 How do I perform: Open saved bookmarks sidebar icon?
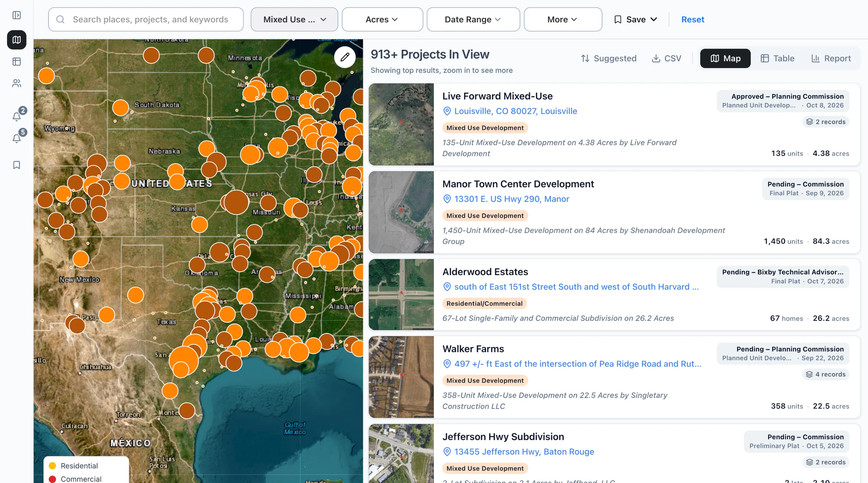[17, 165]
